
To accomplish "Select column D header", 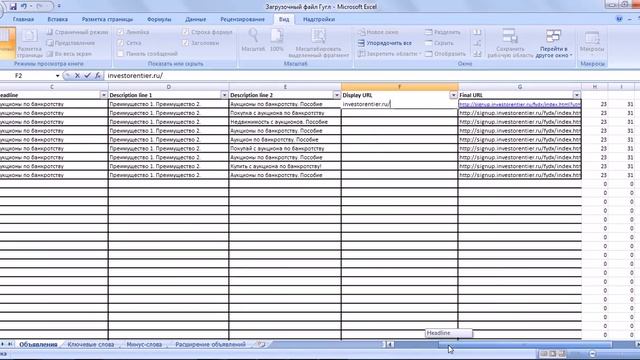I will pyautogui.click(x=169, y=87).
